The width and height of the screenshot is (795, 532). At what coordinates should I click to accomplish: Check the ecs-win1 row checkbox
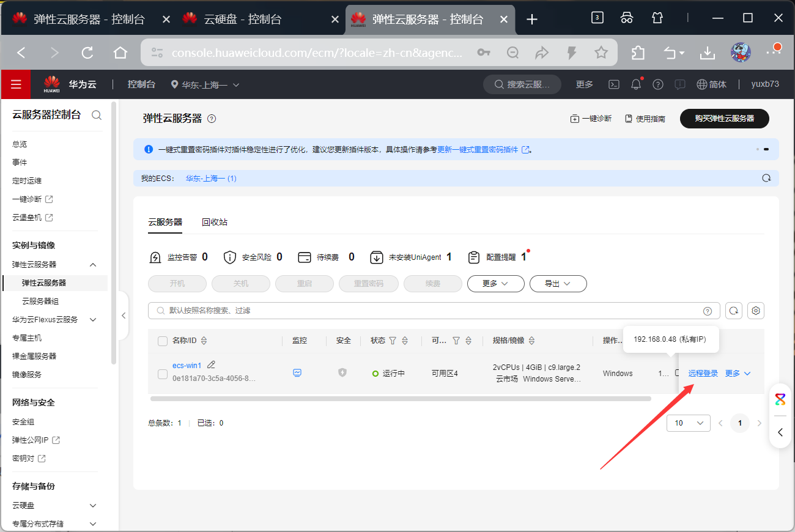pos(163,374)
